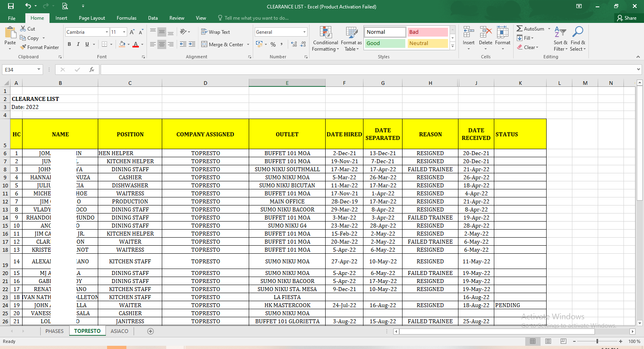
Task: Select column E header
Action: tap(287, 83)
